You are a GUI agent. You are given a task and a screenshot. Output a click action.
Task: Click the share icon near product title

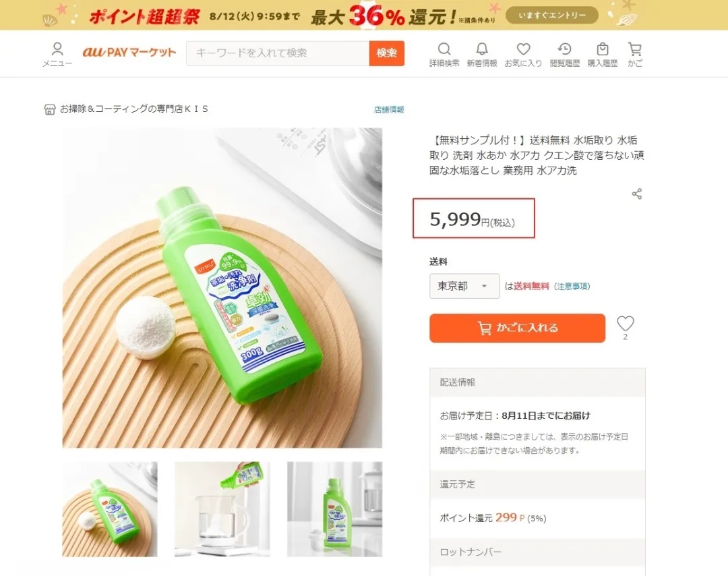[636, 194]
